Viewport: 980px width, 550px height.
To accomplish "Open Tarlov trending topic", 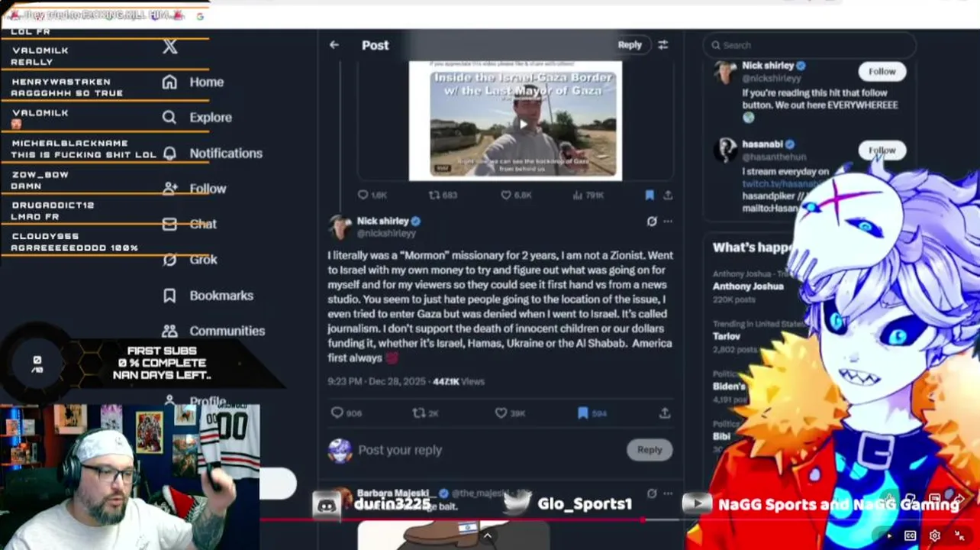I will point(727,336).
